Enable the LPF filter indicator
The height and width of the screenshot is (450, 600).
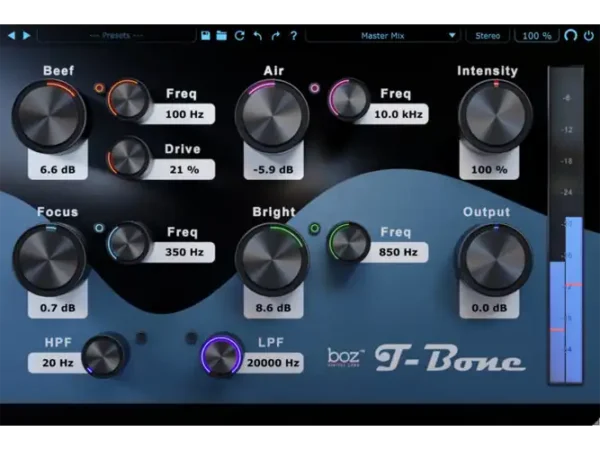191,338
